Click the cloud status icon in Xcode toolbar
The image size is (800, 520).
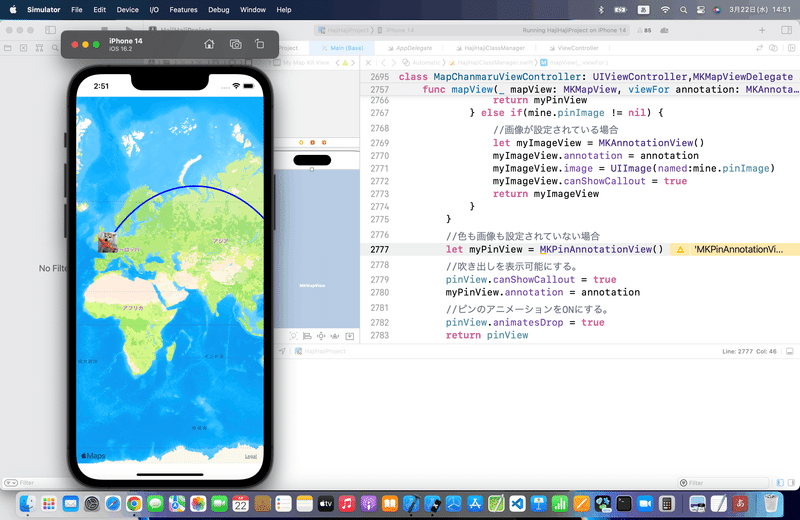click(664, 30)
